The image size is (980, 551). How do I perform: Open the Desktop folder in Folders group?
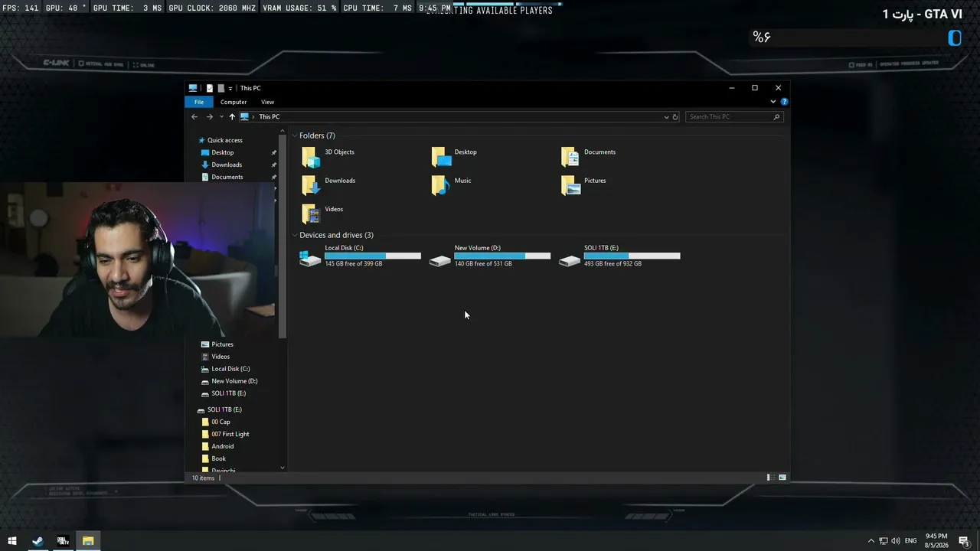click(454, 156)
